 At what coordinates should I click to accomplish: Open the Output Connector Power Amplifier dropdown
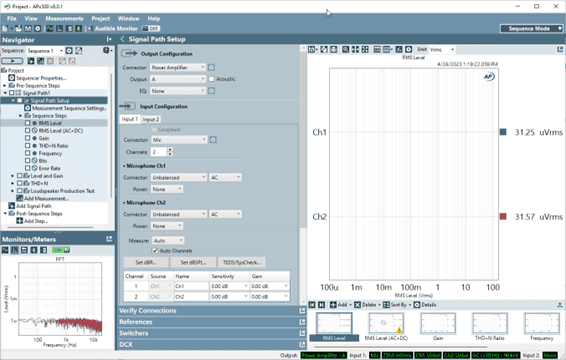178,68
